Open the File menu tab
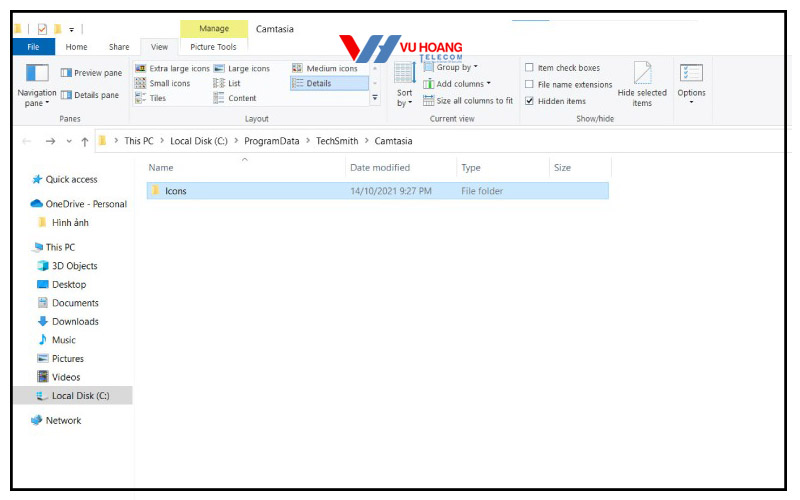Image resolution: width=800 pixels, height=500 pixels. [33, 47]
